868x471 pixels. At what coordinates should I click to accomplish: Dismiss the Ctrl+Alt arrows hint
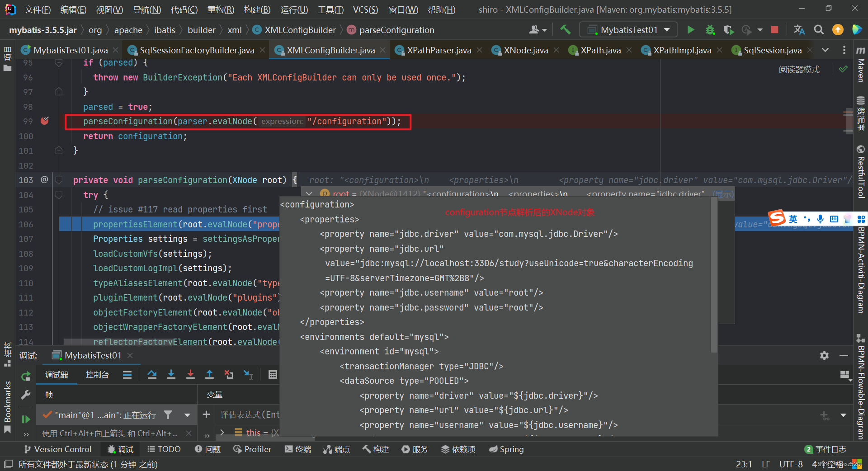coord(189,433)
